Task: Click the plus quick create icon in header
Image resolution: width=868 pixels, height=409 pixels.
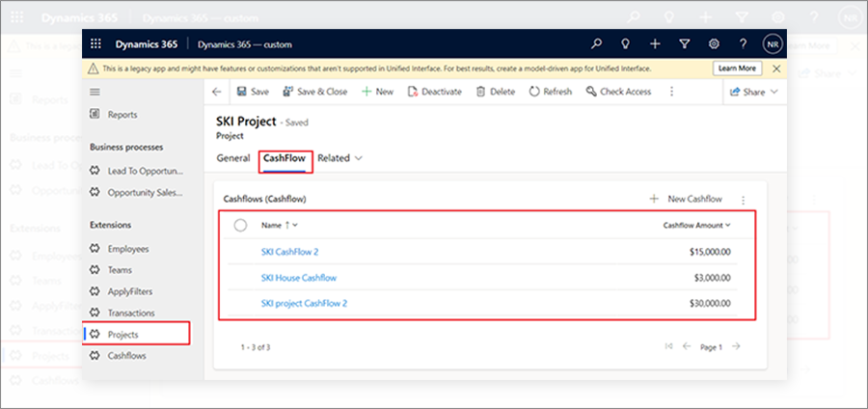Action: [x=655, y=44]
